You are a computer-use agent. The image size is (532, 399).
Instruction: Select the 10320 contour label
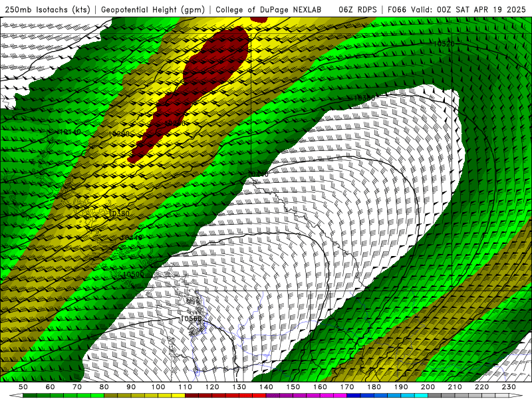tap(444, 44)
